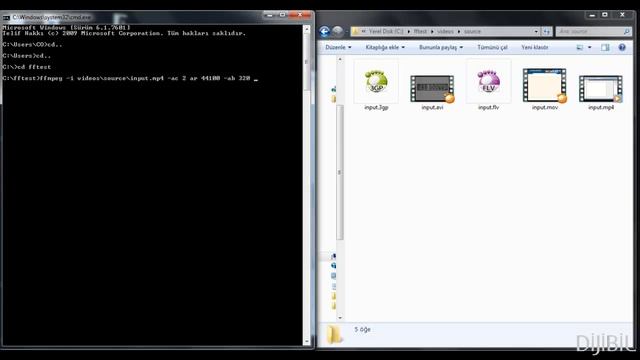Click navigation pane scroll up arrow
Screen dimensions: 640x360
point(340,60)
